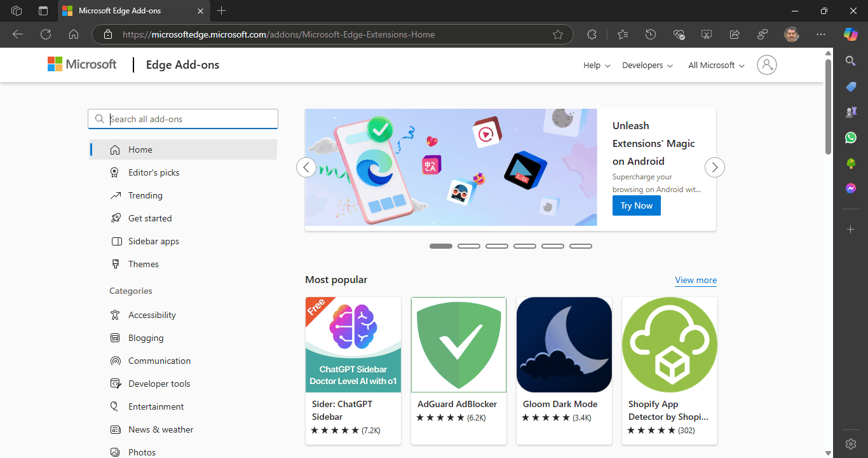Click Try Now button
The height and width of the screenshot is (458, 868).
click(637, 205)
